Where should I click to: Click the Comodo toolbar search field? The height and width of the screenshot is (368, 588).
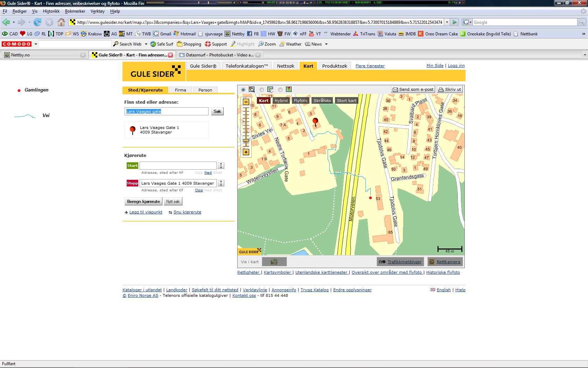coord(75,44)
